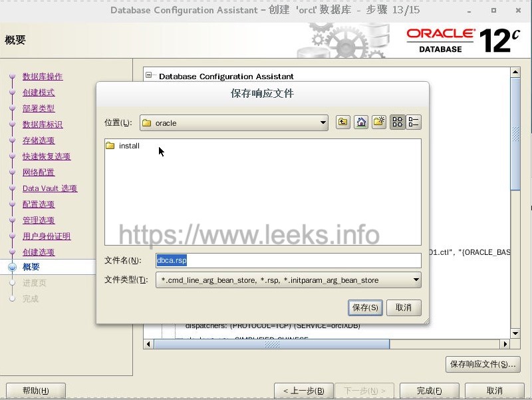Click the file name field dbca.rsp

(x=289, y=260)
